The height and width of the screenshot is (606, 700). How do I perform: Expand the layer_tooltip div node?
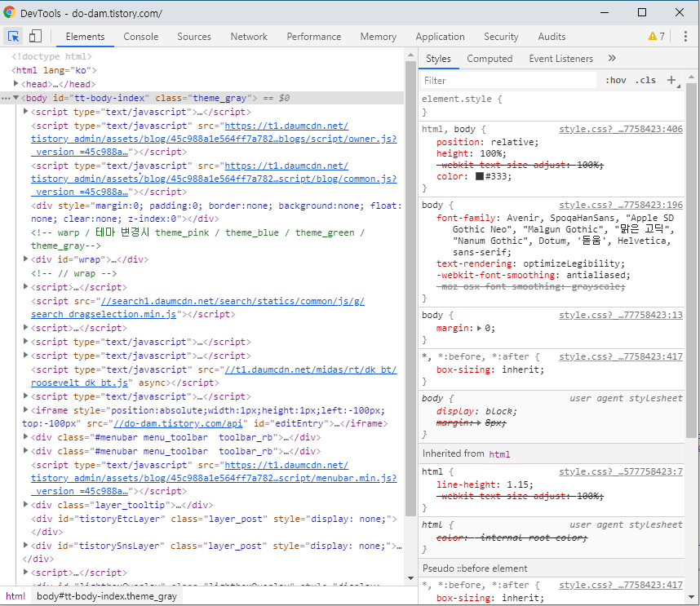click(x=25, y=504)
